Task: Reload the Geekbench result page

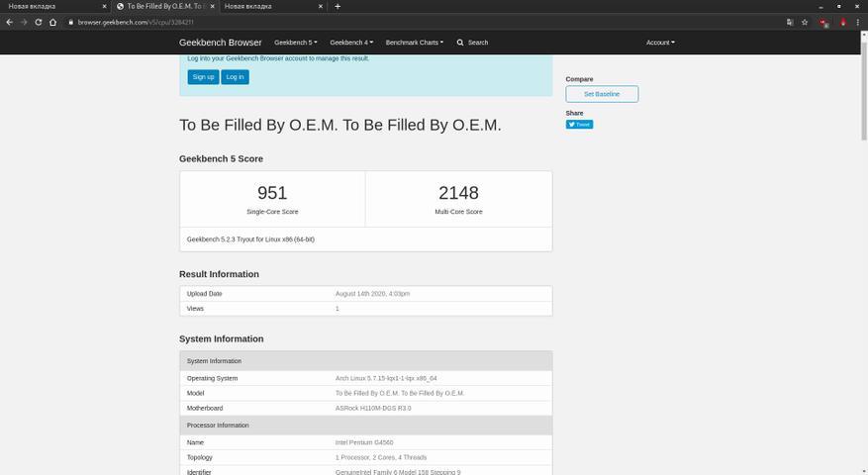Action: tap(39, 22)
